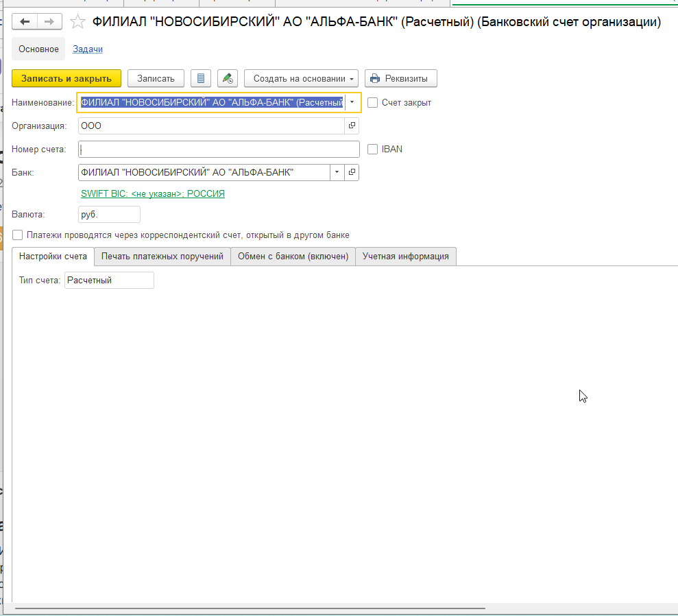Viewport: 678px width, 616px height.
Task: Open the Задачи link
Action: point(88,49)
